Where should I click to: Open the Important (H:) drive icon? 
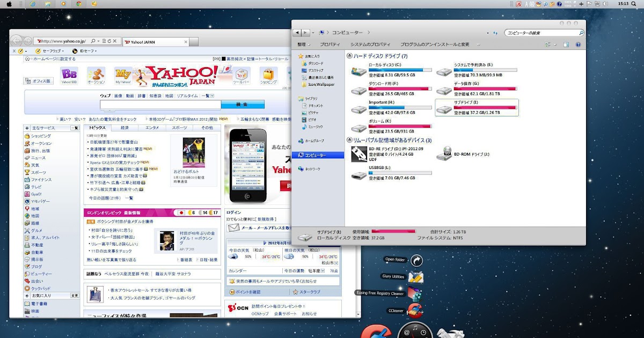358,109
